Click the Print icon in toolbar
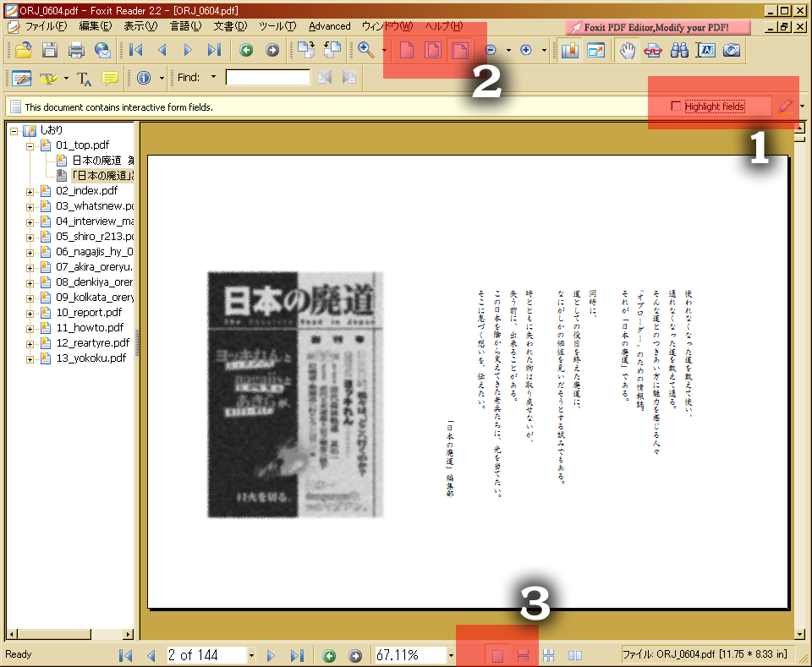Viewport: 812px width, 667px height. click(x=76, y=50)
